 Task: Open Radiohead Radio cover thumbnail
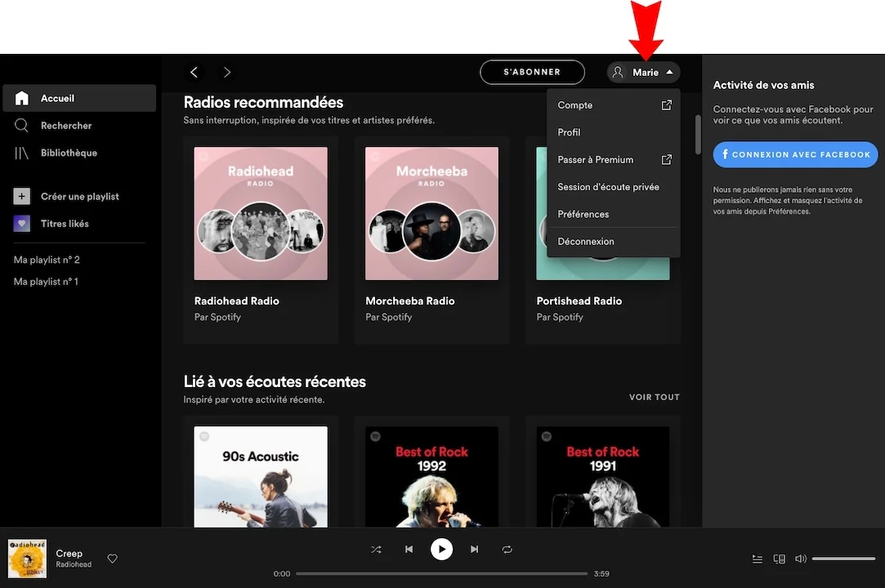pyautogui.click(x=261, y=213)
